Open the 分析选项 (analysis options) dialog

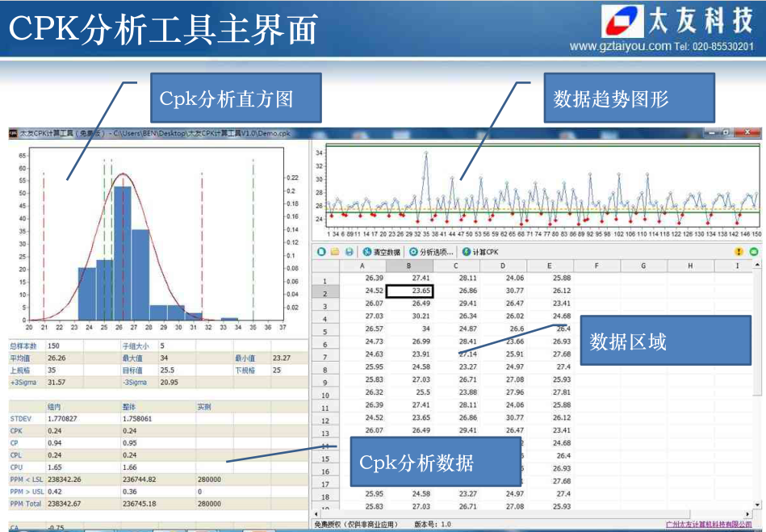point(431,252)
